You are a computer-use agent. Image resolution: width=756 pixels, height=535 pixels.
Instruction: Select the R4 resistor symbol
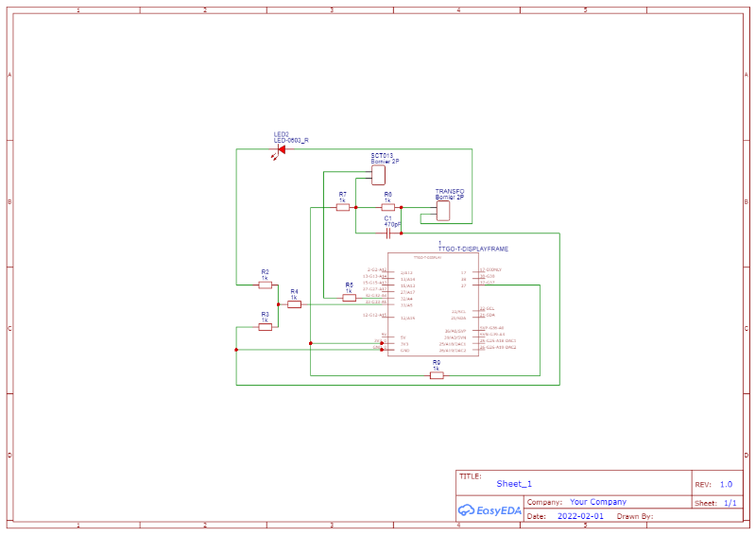coord(294,304)
